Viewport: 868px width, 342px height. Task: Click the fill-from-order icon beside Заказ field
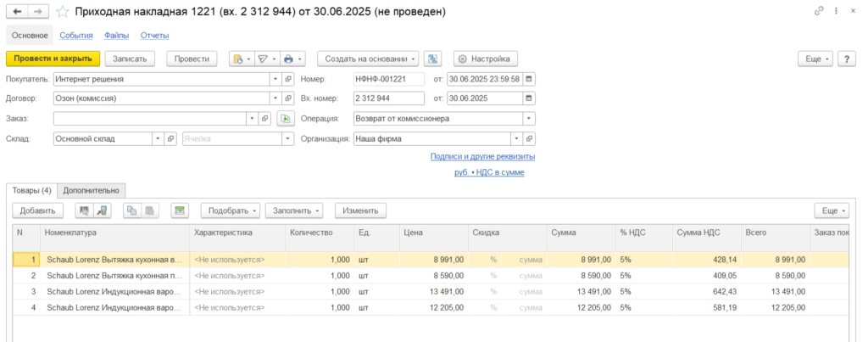click(286, 119)
